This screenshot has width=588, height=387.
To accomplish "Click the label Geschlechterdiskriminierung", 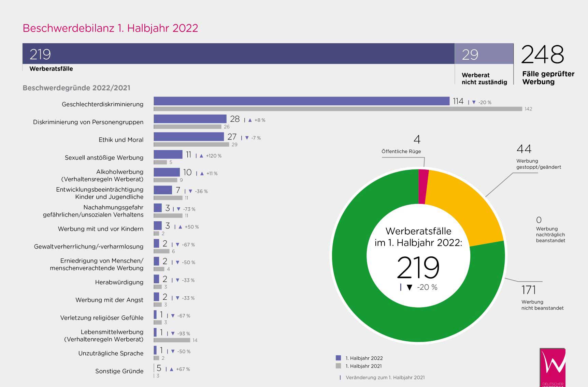I will coord(102,104).
